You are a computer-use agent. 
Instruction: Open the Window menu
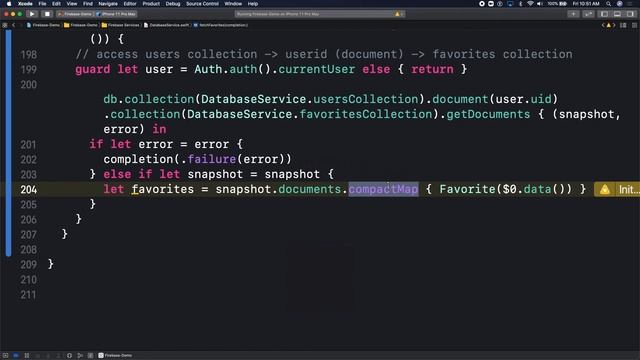tap(233, 4)
